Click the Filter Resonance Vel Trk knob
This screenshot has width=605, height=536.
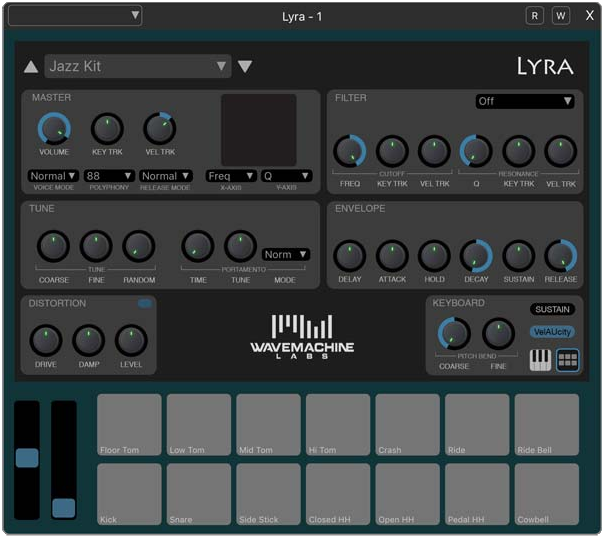point(561,151)
